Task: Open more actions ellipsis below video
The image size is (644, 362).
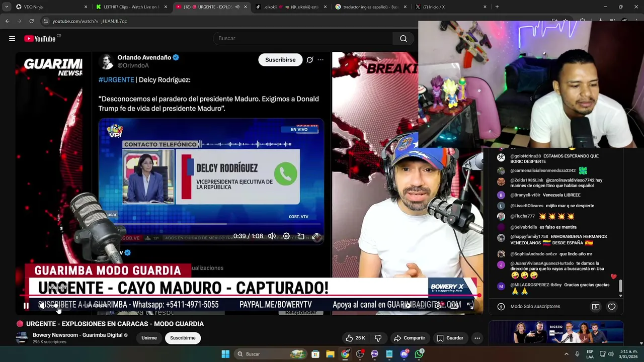Action: tap(477, 338)
